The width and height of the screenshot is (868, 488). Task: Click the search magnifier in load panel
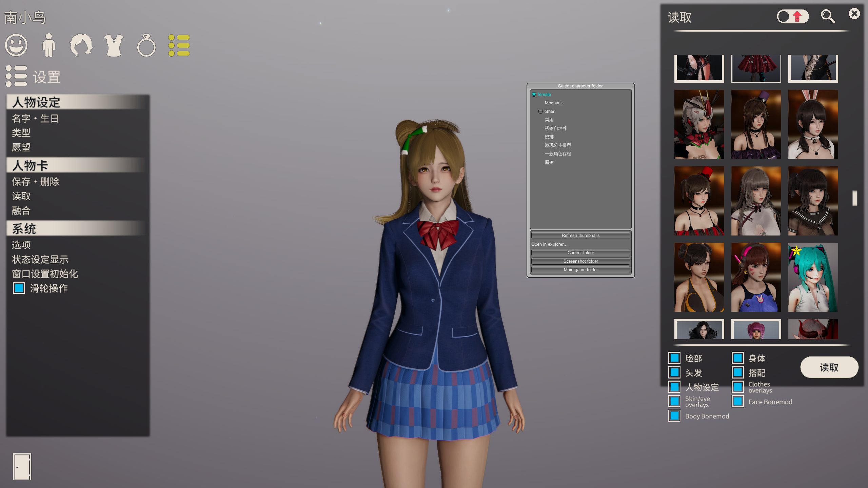coord(828,16)
